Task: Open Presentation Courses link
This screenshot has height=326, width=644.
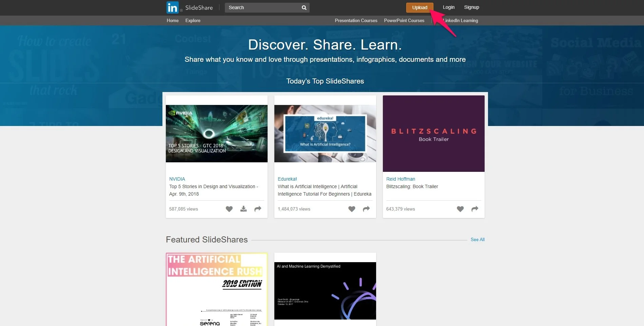Action: tap(356, 20)
